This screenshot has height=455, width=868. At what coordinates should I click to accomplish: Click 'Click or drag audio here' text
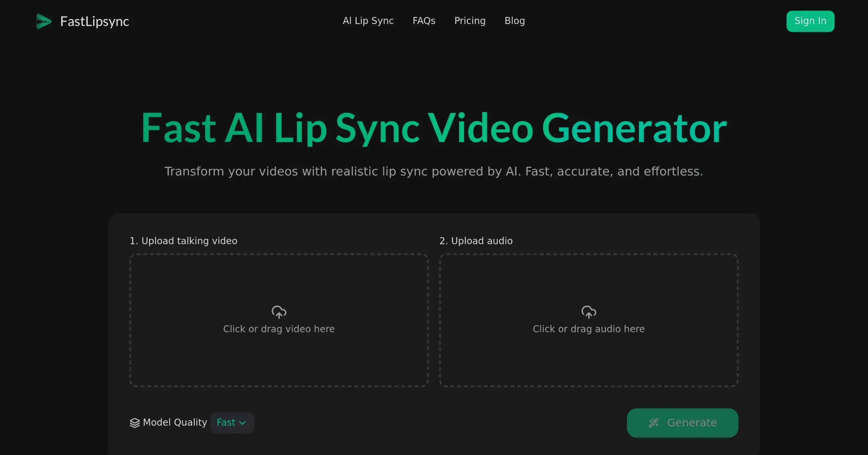(x=589, y=329)
